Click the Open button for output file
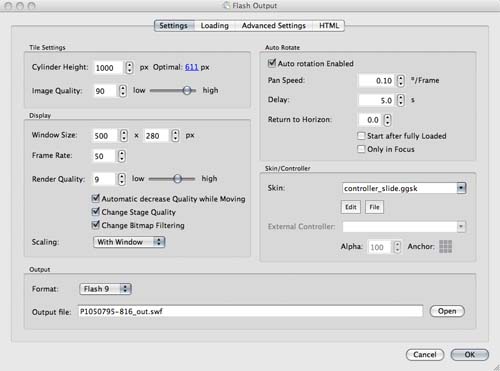 (447, 311)
